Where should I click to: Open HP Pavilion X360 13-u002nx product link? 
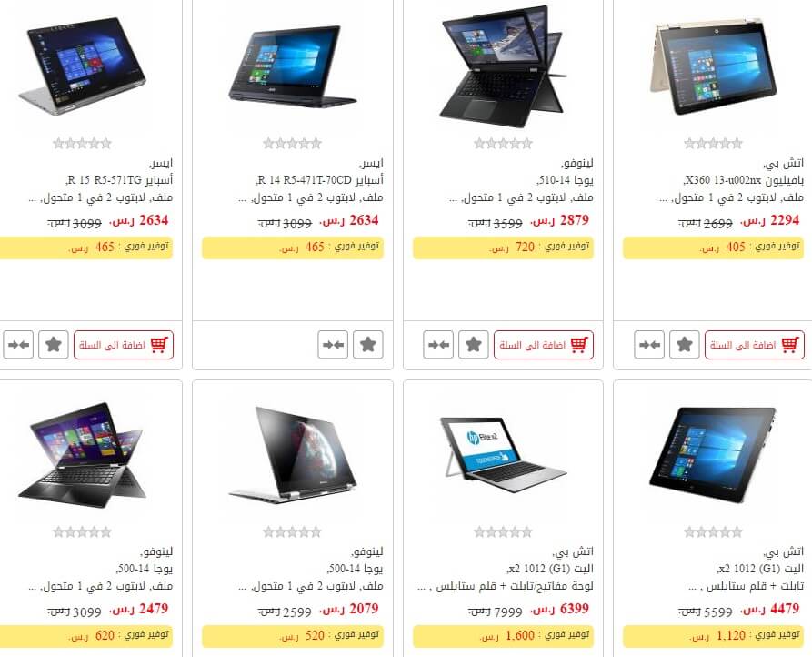pos(744,180)
